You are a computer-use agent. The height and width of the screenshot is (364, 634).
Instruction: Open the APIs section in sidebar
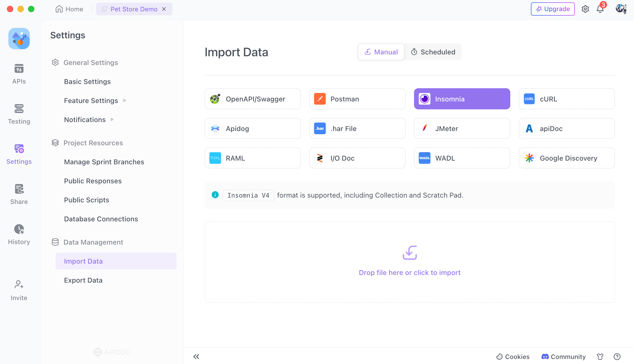tap(19, 74)
